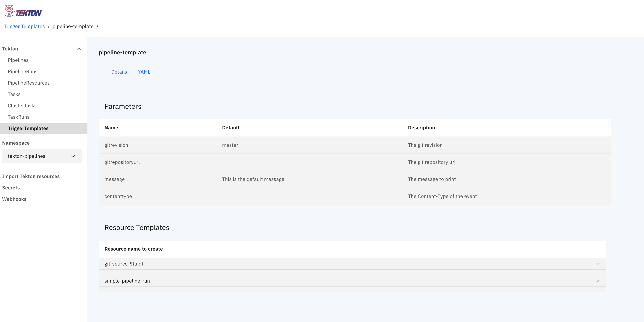Viewport: 644px width, 322px height.
Task: Select TriggerTemplates in the sidebar
Action: 44,128
